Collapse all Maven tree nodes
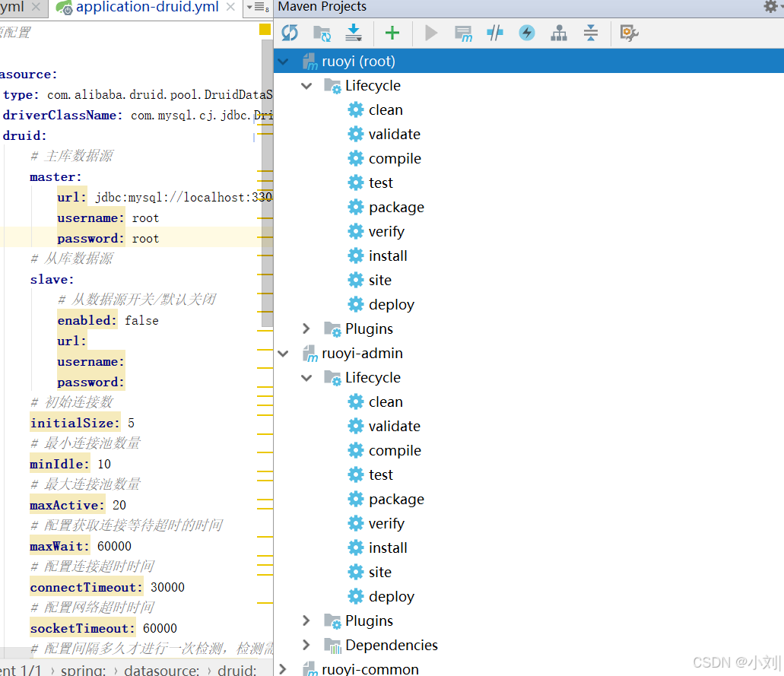This screenshot has width=784, height=676. point(591,33)
